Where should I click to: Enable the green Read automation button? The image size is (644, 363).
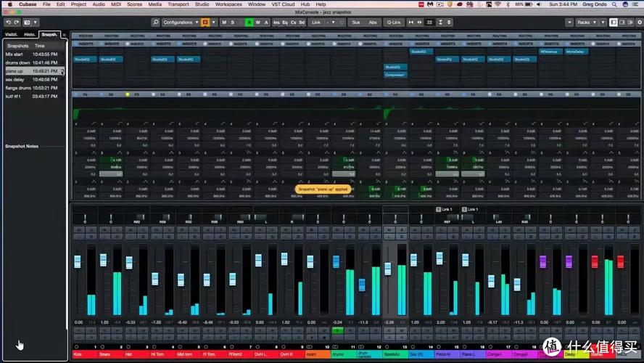click(x=249, y=23)
